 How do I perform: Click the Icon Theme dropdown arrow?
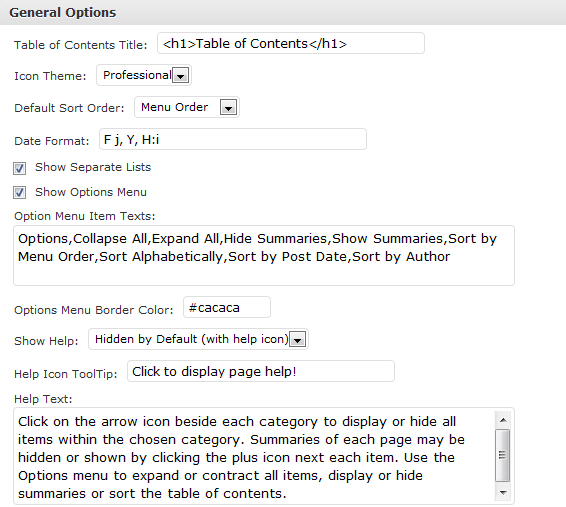point(180,76)
